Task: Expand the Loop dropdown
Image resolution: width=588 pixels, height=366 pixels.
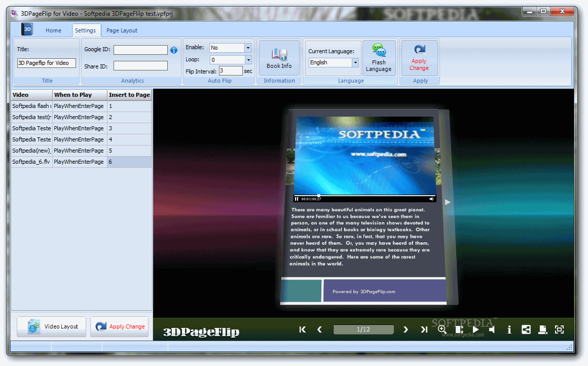Action: [x=247, y=60]
